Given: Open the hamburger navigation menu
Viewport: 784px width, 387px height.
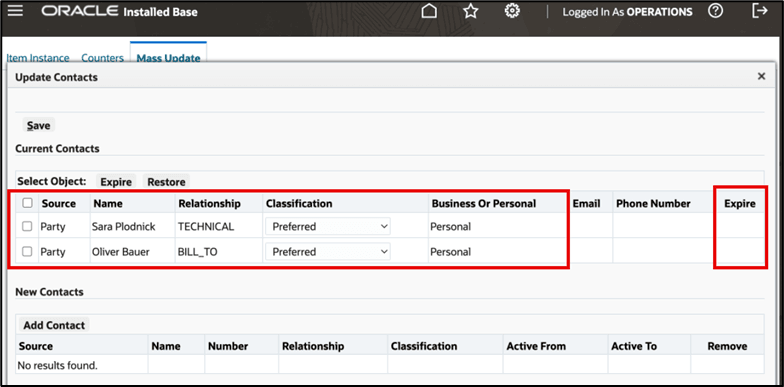Looking at the screenshot, I should [x=15, y=10].
